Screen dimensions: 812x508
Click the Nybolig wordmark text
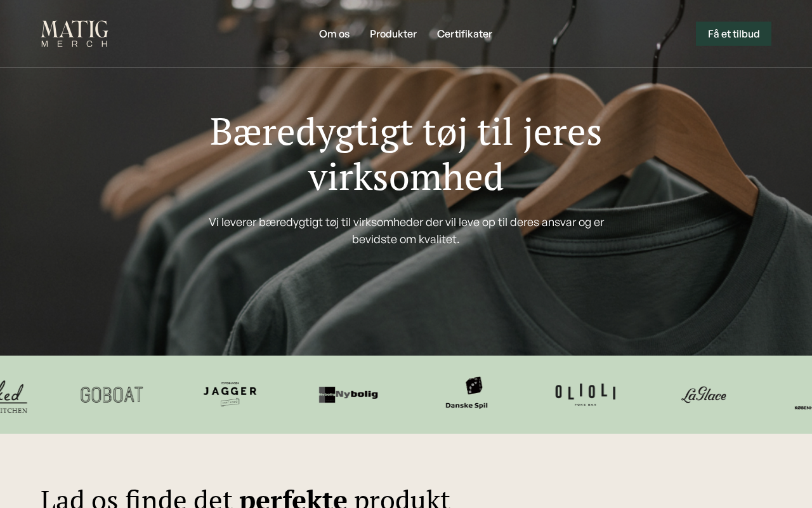coord(357,394)
